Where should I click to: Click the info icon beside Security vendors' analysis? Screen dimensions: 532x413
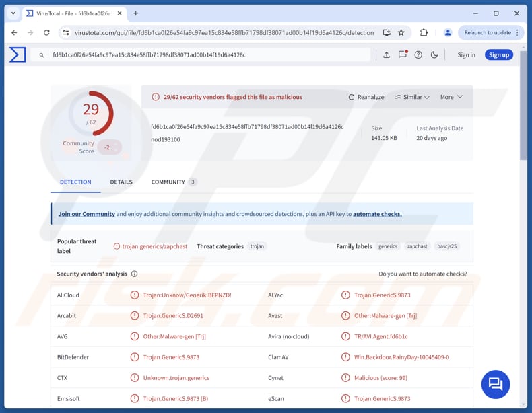(x=135, y=274)
